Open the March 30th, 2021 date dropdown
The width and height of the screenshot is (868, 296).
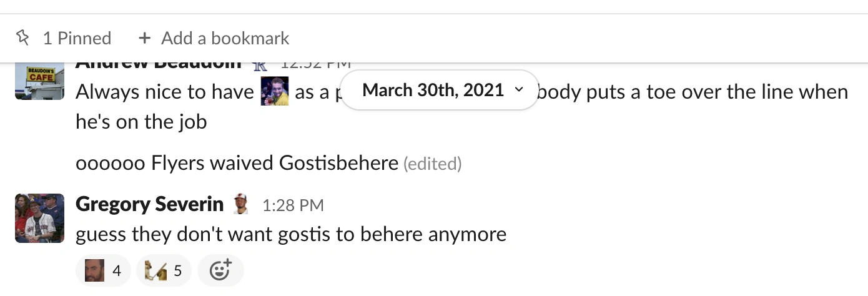coord(433,90)
